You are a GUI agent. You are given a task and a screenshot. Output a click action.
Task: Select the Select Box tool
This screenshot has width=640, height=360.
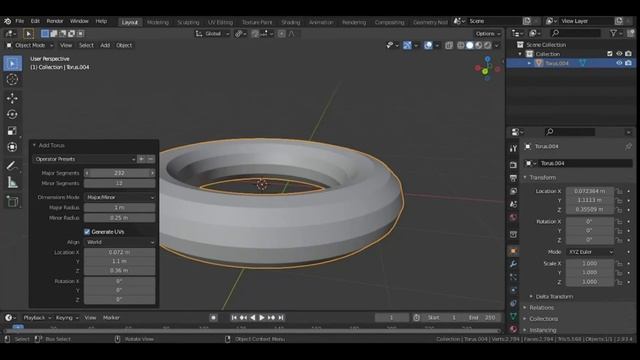12,64
